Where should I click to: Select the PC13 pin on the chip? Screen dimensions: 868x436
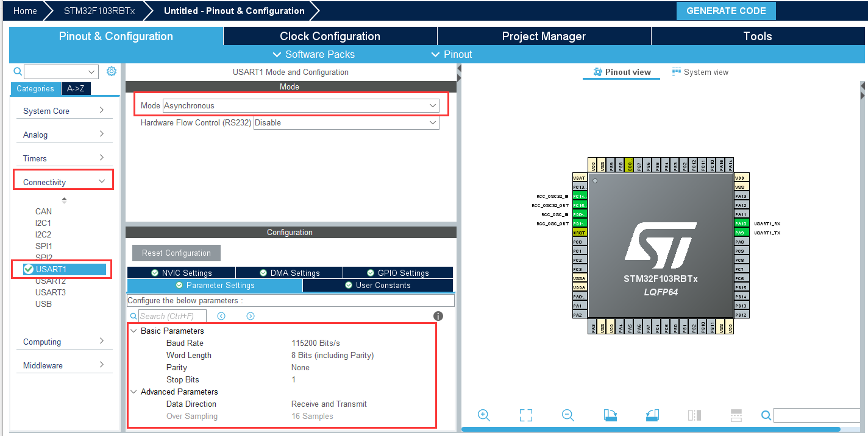coord(580,187)
